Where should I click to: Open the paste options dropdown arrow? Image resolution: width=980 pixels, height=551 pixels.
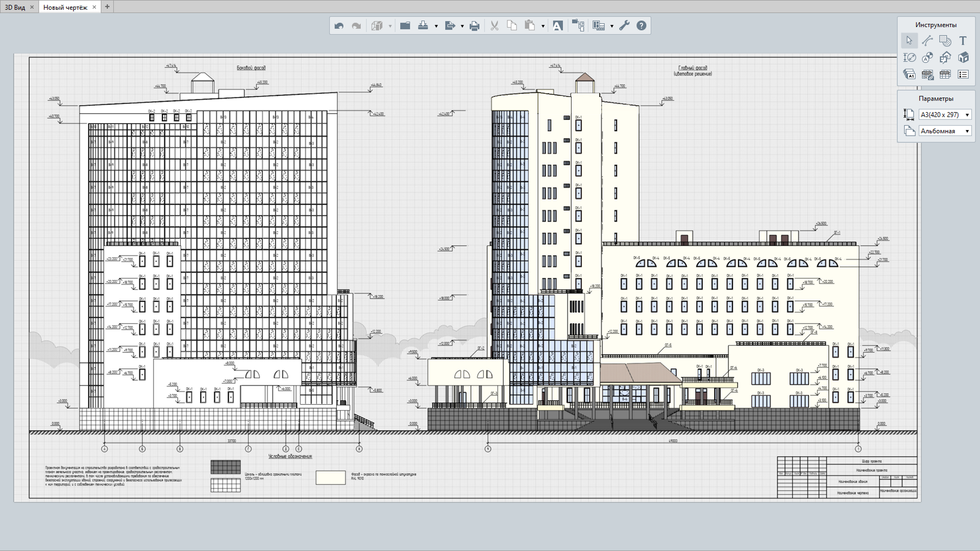tap(543, 26)
